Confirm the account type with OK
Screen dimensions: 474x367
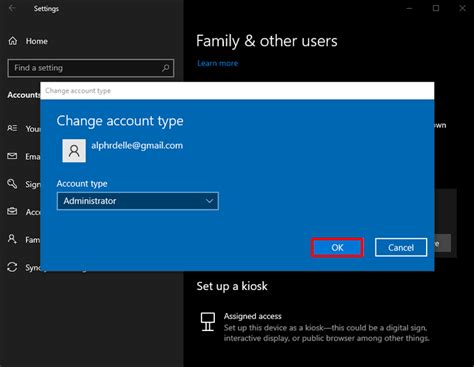click(x=337, y=247)
